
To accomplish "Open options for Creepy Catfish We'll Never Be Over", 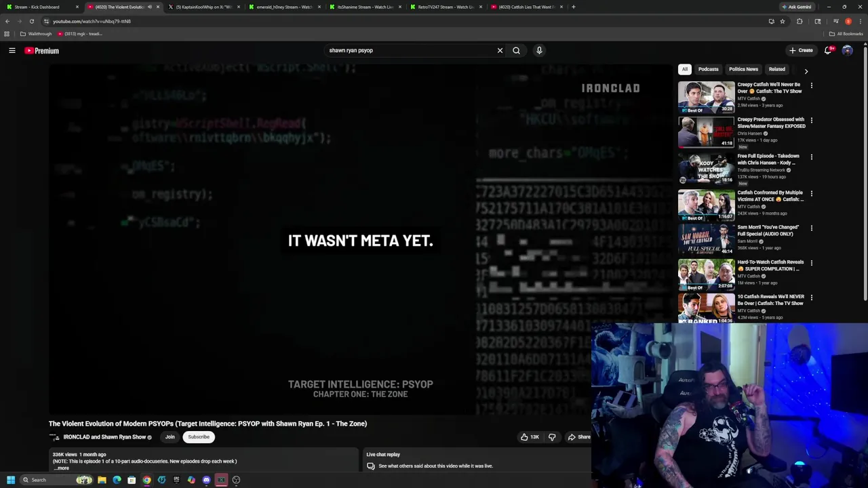I will point(811,85).
